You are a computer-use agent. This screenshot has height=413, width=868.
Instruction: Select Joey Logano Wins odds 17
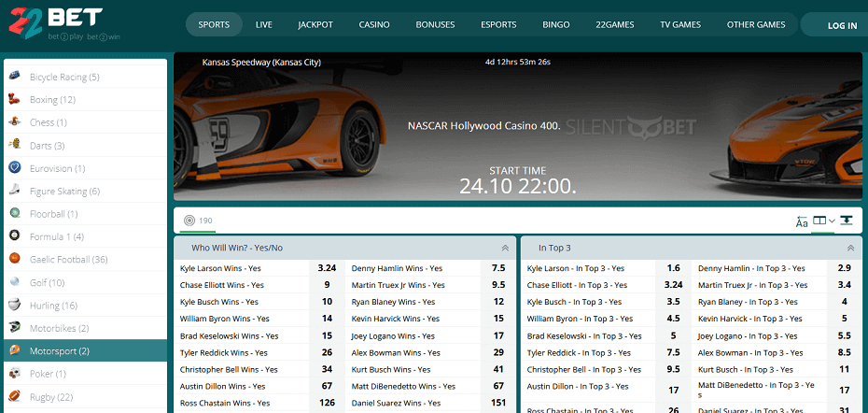pos(498,335)
